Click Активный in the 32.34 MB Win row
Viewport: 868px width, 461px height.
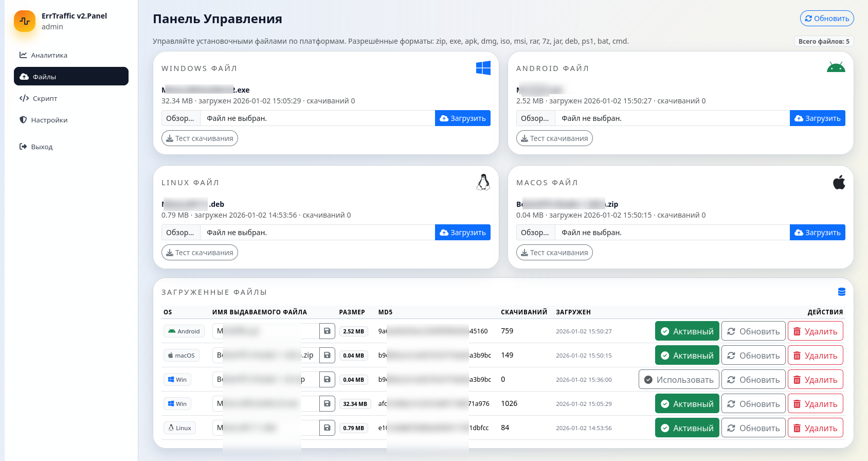687,404
